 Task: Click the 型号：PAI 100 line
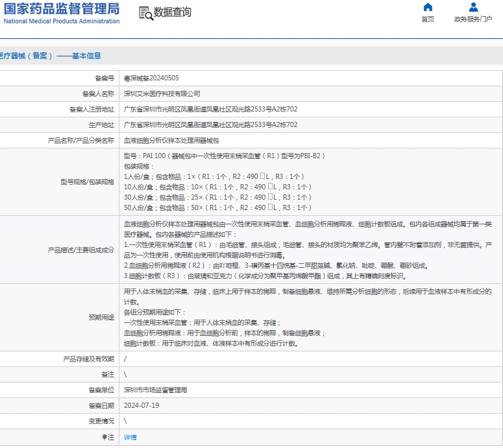[x=224, y=156]
